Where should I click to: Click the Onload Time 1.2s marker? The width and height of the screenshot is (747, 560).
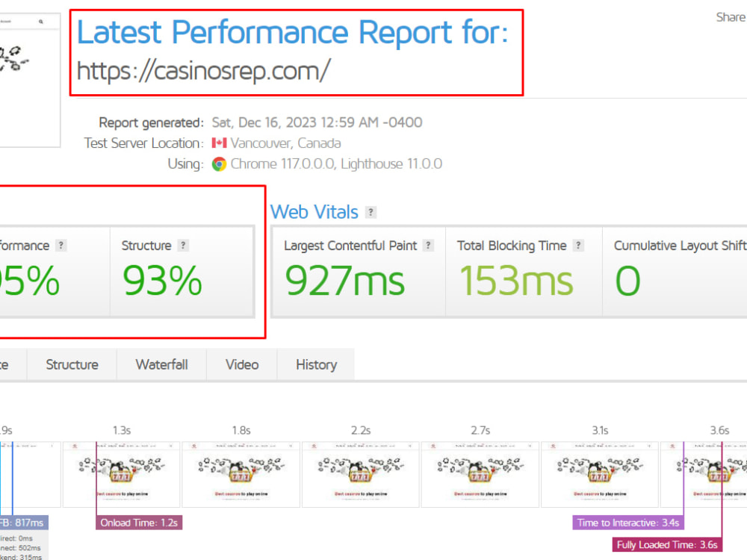139,523
